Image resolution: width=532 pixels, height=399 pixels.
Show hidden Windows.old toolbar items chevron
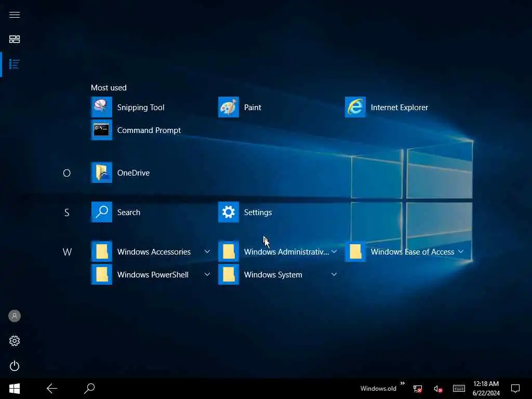pyautogui.click(x=403, y=383)
